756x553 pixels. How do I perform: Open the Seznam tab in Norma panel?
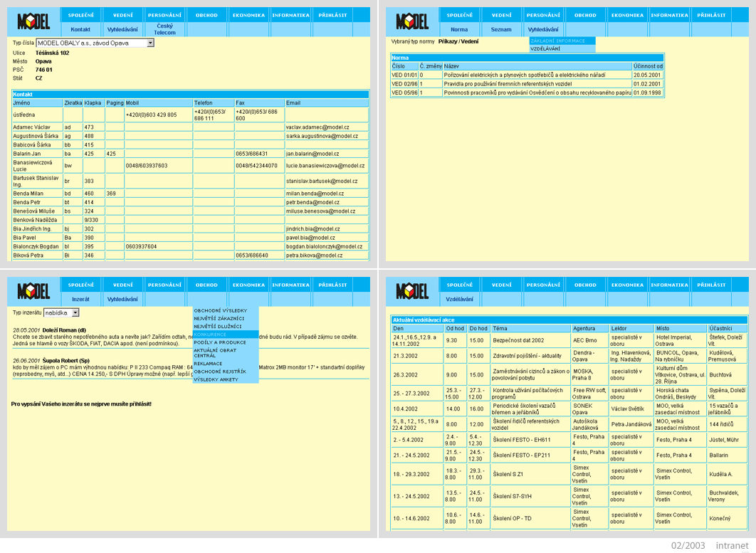tap(501, 29)
